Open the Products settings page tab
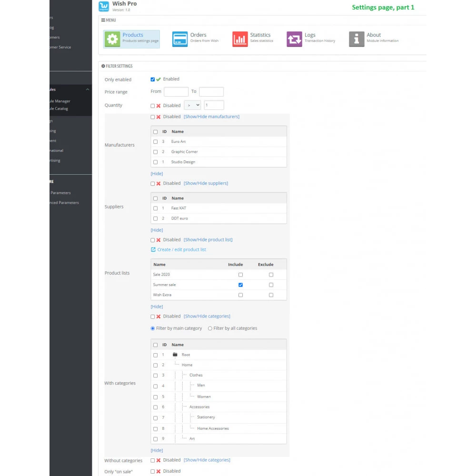The image size is (476, 476). pyautogui.click(x=131, y=39)
